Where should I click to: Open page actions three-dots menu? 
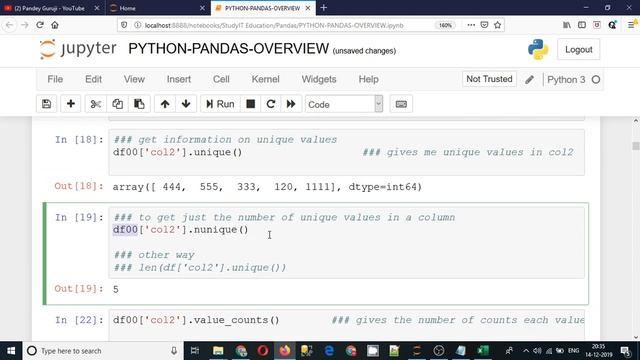click(471, 25)
